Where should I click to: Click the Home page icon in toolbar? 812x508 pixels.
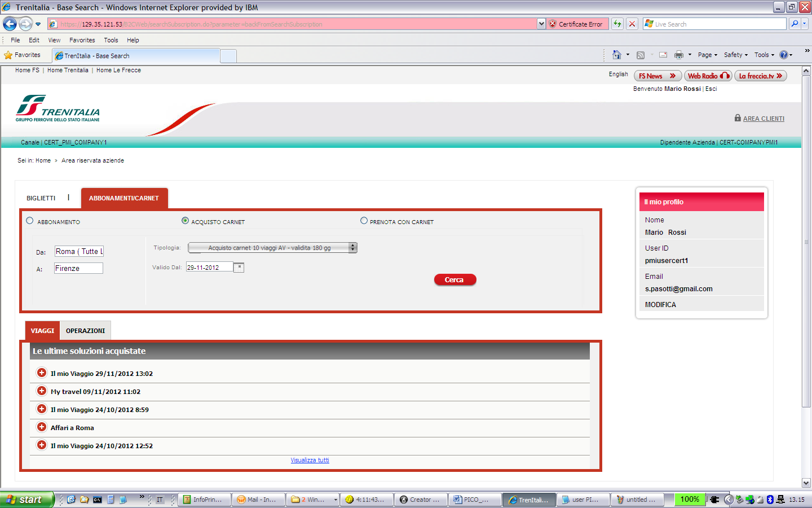(x=617, y=55)
